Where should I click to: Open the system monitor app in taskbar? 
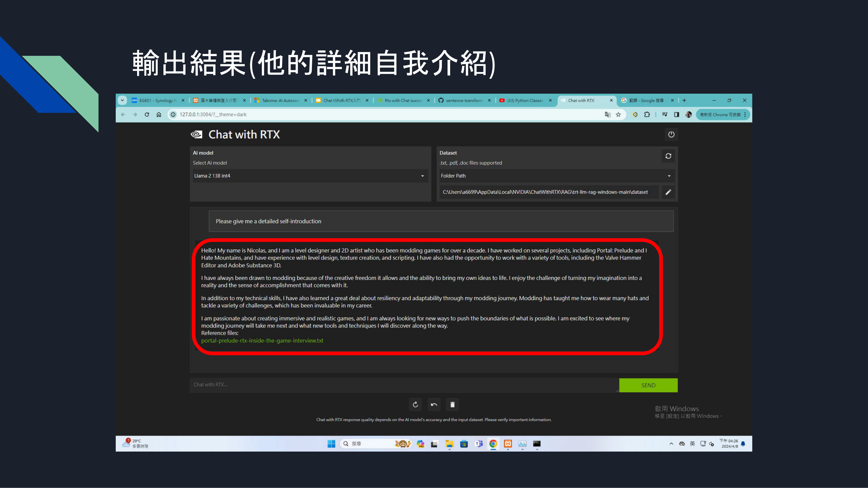522,444
